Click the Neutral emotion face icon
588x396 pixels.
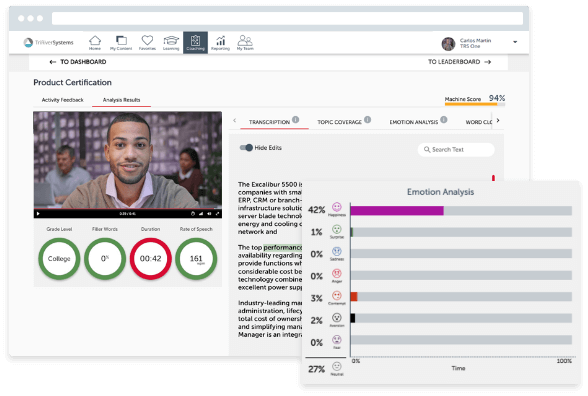click(337, 366)
